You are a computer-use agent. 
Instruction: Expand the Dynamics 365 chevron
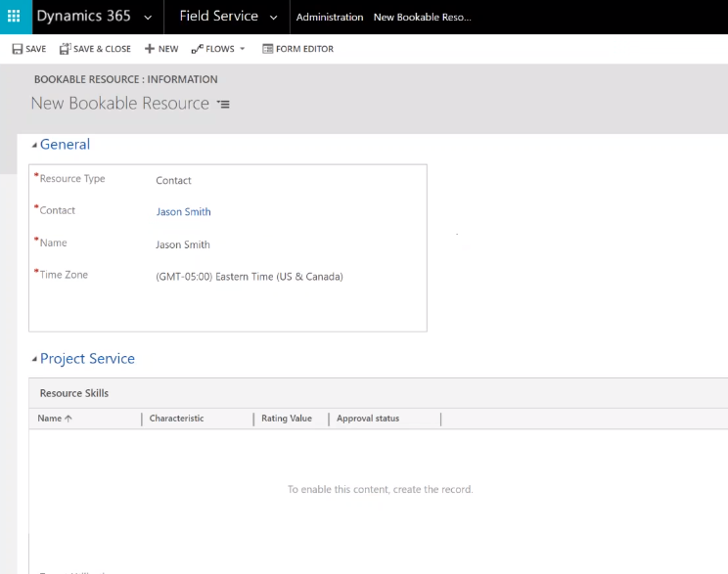click(148, 18)
